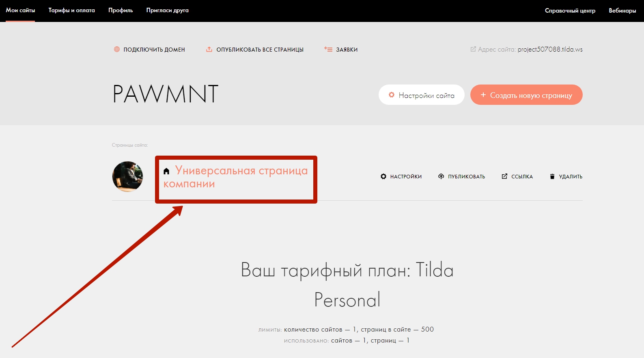This screenshot has width=644, height=358.
Task: Click the round page thumbnail image
Action: click(x=127, y=176)
